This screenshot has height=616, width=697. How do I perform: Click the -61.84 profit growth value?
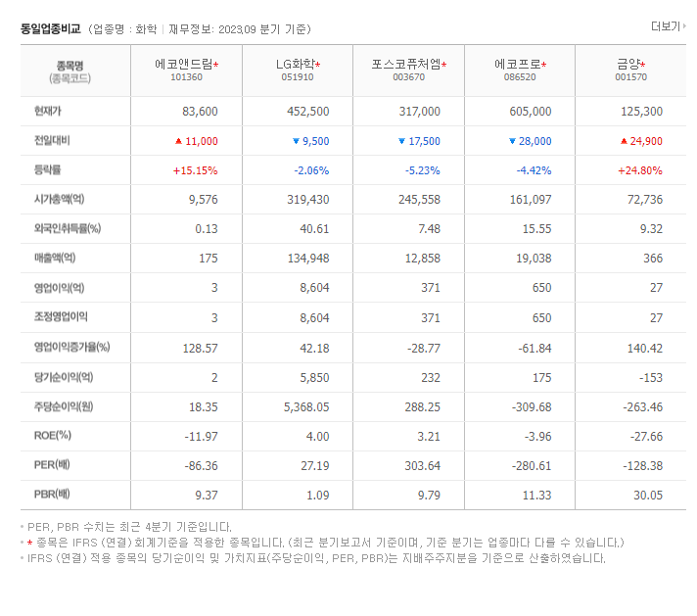[x=534, y=348]
